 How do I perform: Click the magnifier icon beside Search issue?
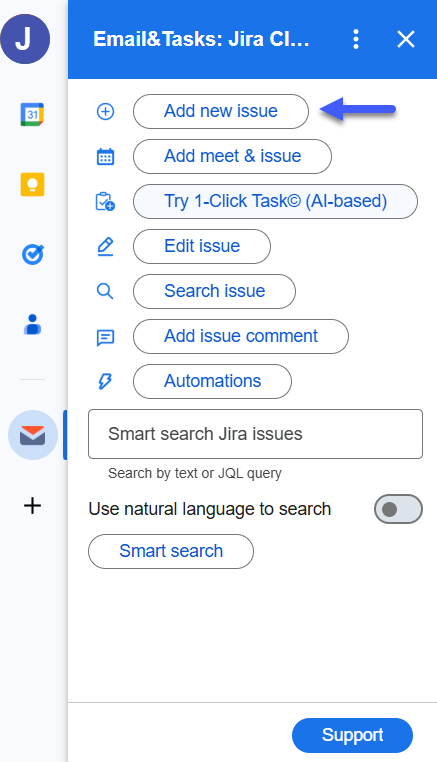[105, 292]
